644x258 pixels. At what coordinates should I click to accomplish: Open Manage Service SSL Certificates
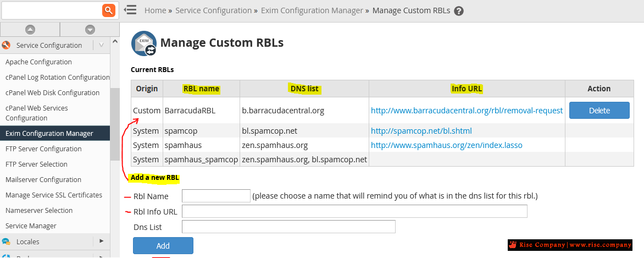pyautogui.click(x=54, y=195)
